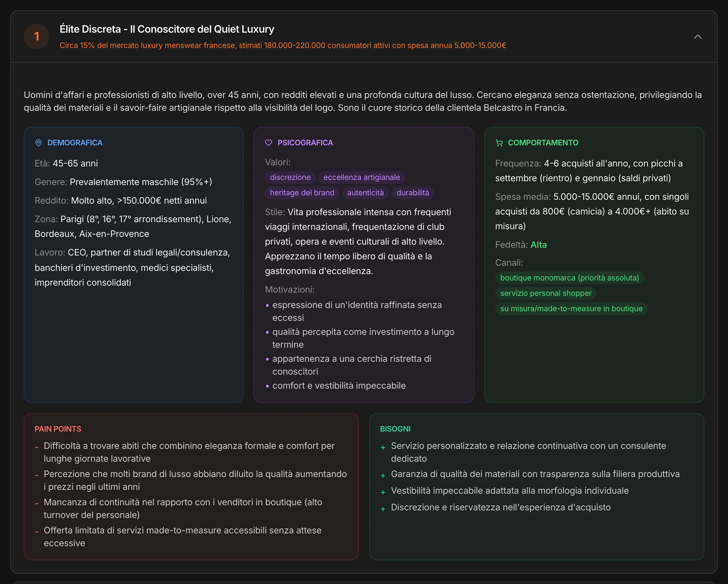This screenshot has width=728, height=584.
Task: Click the DEMOGRAFICA heading
Action: pyautogui.click(x=75, y=143)
